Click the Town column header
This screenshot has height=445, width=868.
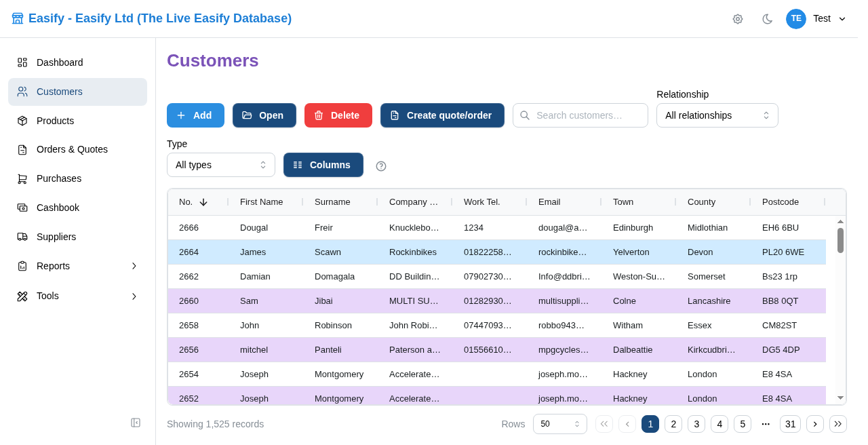click(x=623, y=202)
